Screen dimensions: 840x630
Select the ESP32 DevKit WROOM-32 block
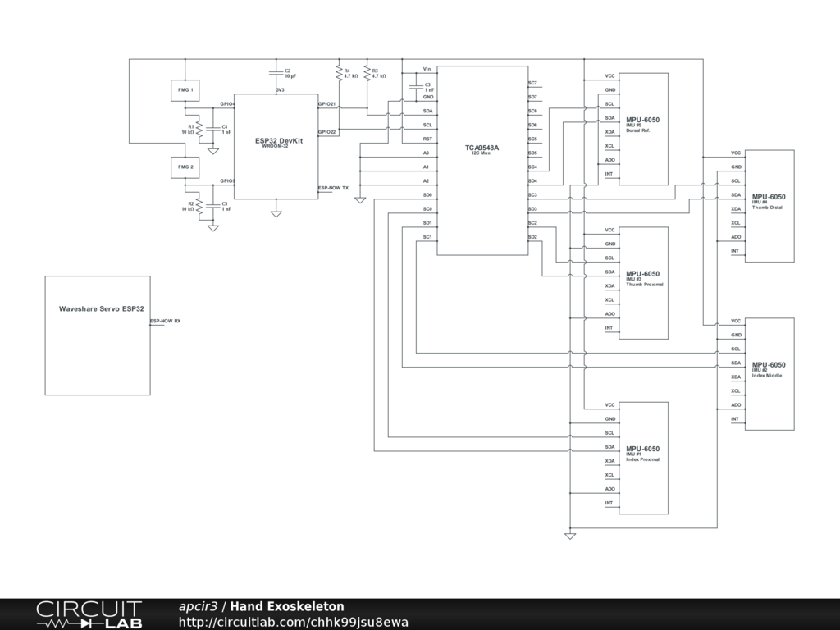tap(276, 147)
